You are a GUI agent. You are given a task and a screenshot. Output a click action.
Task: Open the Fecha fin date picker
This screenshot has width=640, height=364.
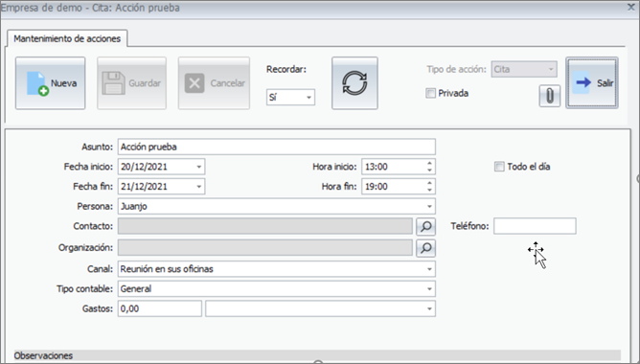198,187
